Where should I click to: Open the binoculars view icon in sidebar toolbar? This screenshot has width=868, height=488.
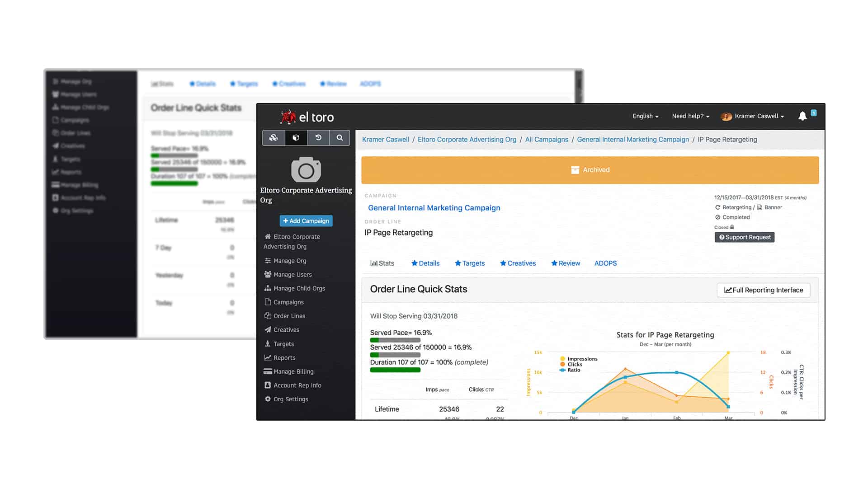[274, 138]
